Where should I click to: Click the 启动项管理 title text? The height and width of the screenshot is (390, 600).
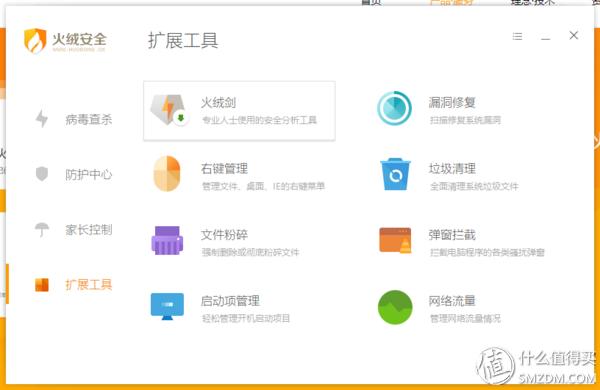tap(230, 301)
